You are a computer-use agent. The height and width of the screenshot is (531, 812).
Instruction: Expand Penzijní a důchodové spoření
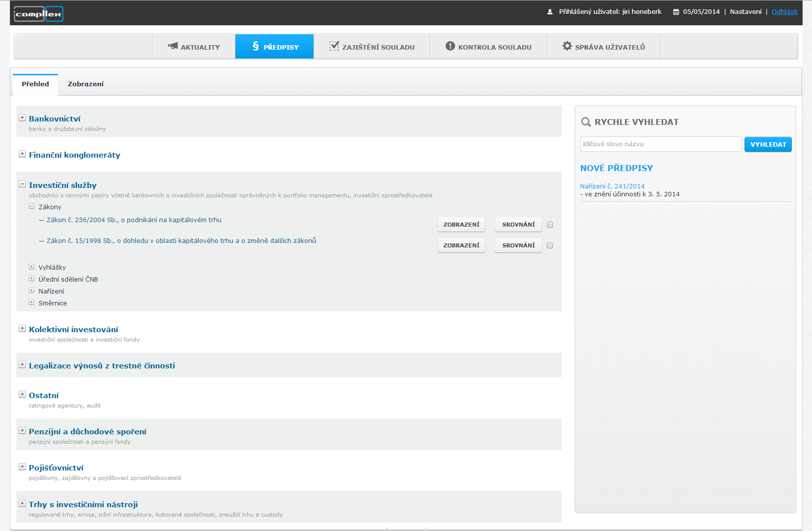pyautogui.click(x=22, y=431)
